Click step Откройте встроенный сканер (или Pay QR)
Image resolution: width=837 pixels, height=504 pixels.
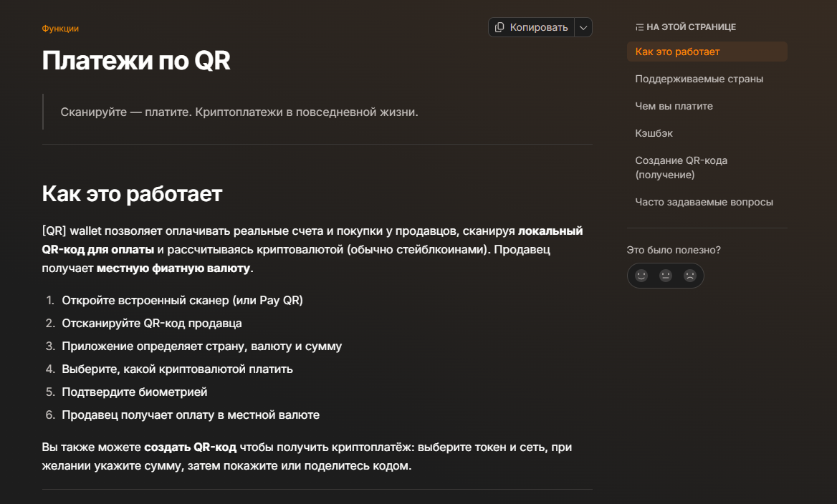coord(182,300)
